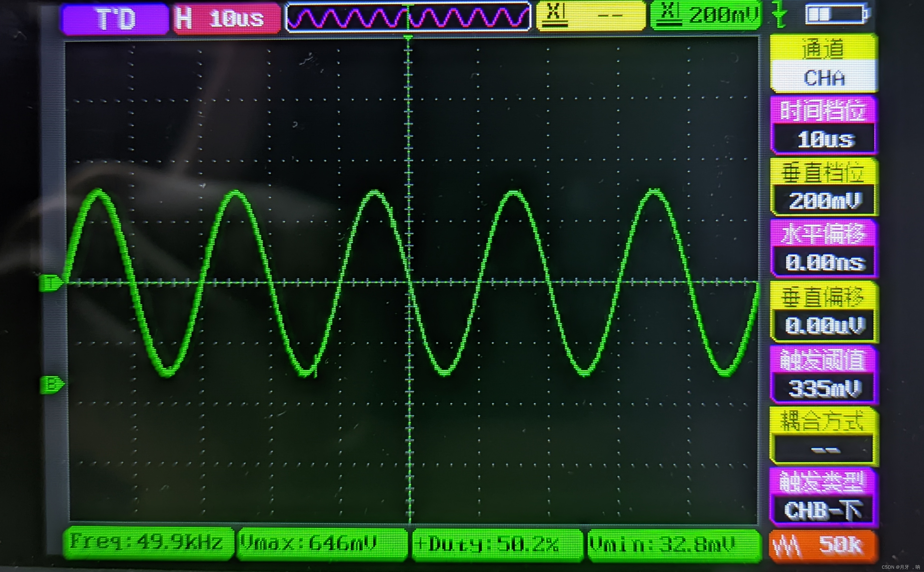Toggle the CHA channel selection

pyautogui.click(x=824, y=78)
